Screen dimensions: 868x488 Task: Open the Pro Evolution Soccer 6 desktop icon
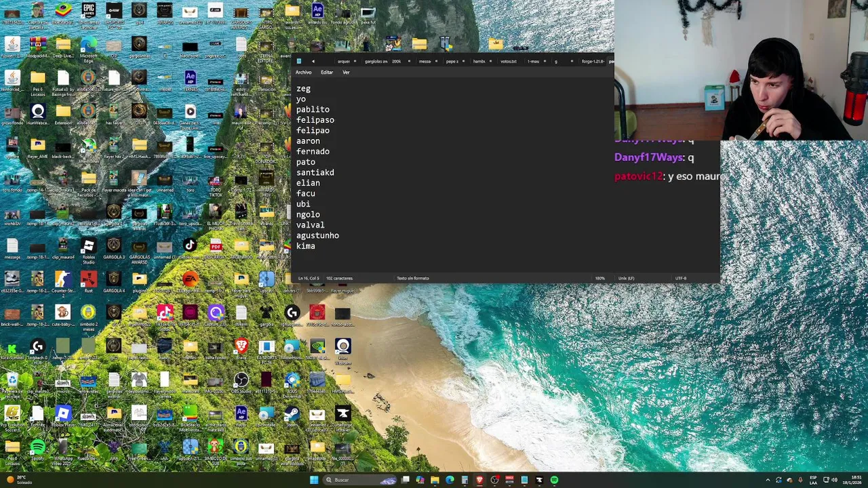12,416
